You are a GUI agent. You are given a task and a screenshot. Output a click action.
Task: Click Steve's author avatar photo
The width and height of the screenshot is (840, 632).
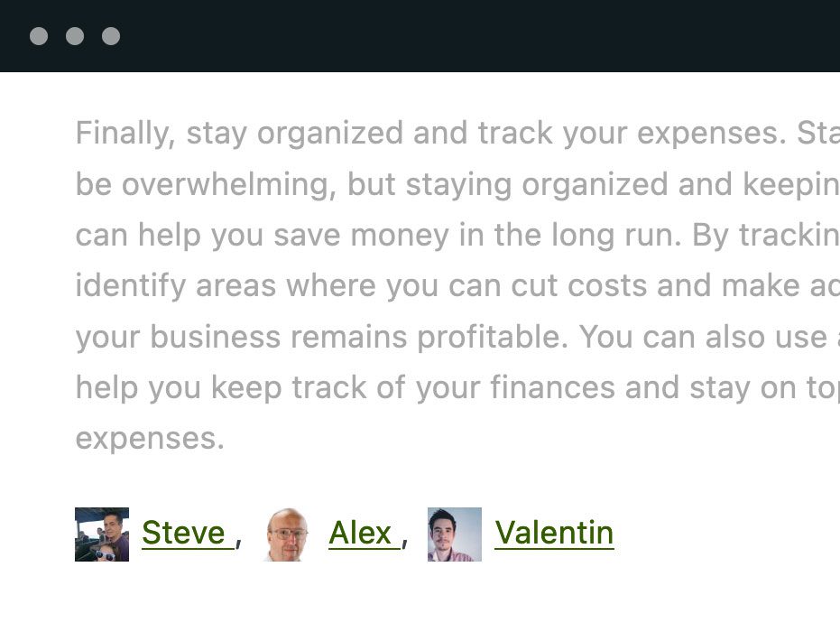(102, 534)
